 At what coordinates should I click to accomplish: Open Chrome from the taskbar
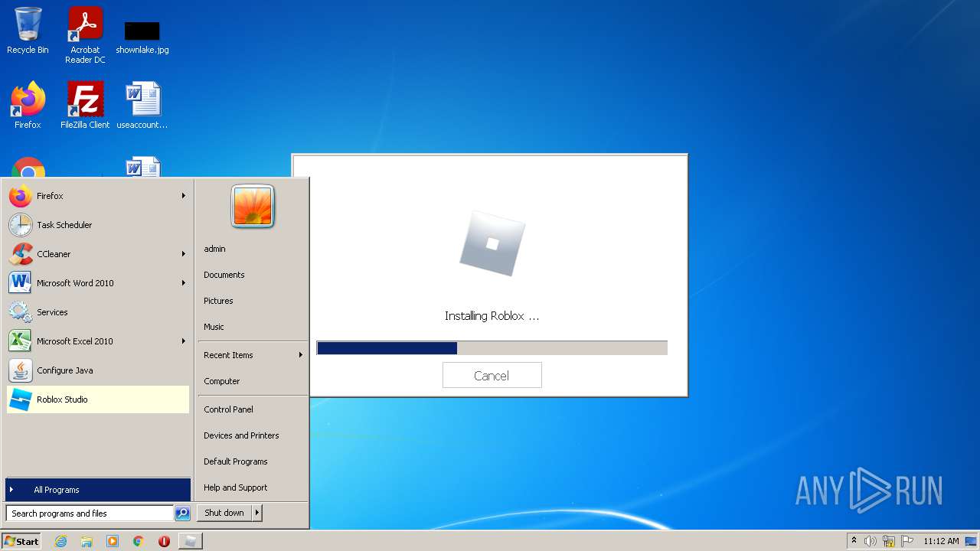click(139, 541)
